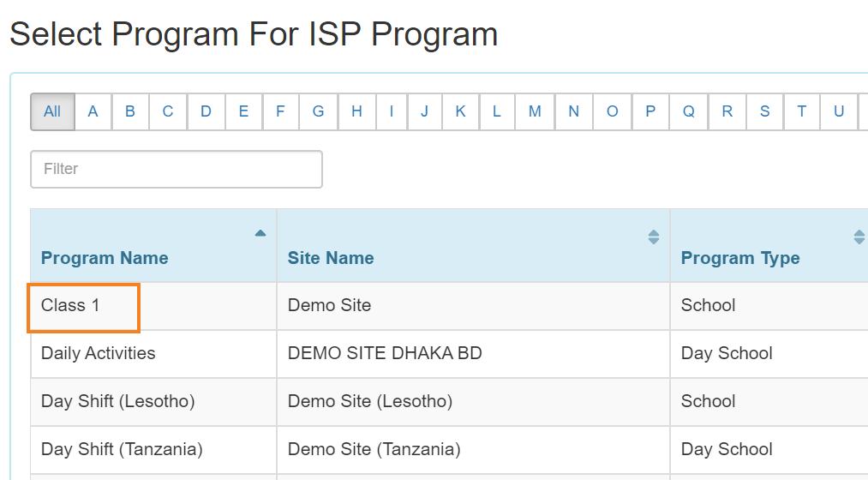Sort by Program Name arrow icon
This screenshot has height=480, width=868.
coord(260,233)
